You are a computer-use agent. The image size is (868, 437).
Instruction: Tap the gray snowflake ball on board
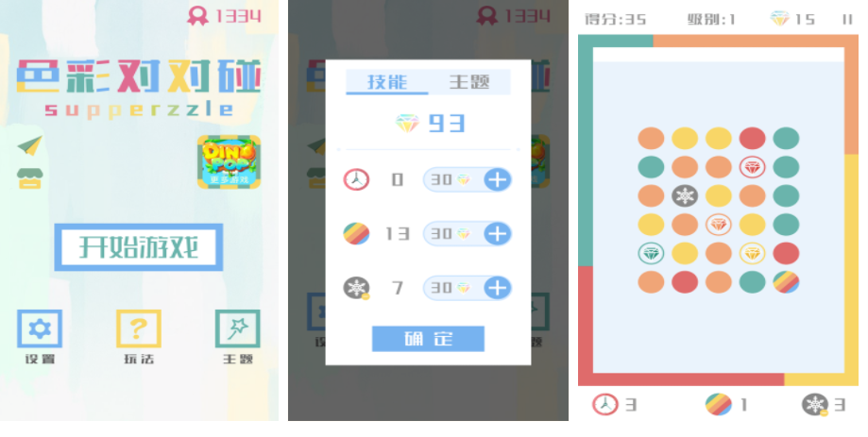(685, 195)
